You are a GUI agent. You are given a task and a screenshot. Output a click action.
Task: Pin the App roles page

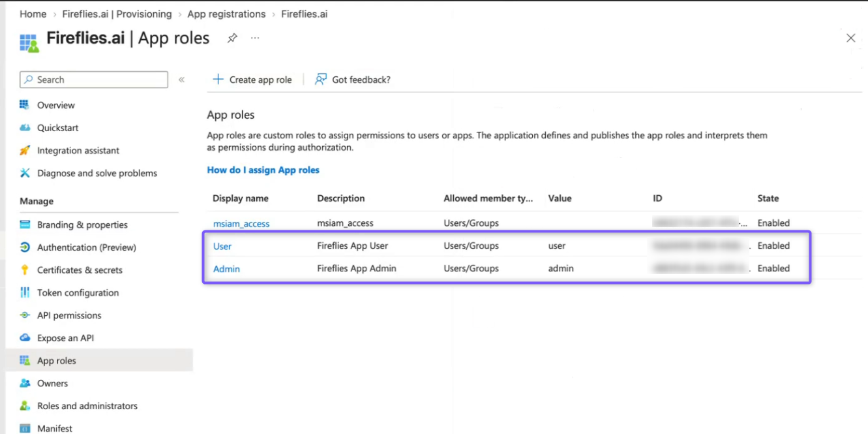click(x=232, y=39)
